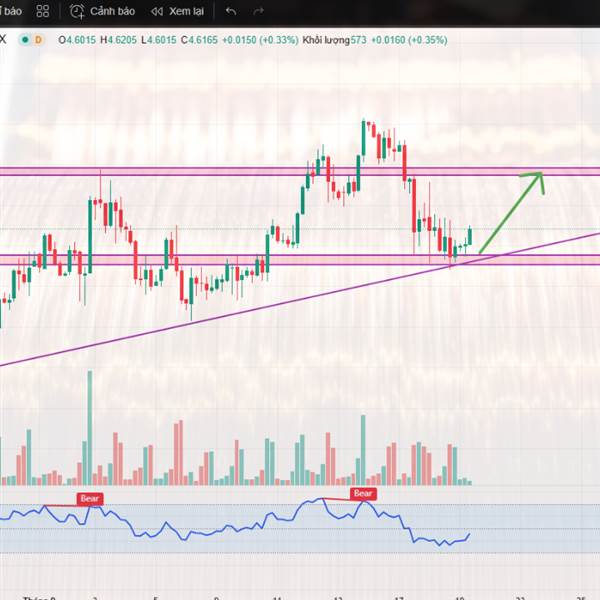Click the redo arrow

[259, 11]
